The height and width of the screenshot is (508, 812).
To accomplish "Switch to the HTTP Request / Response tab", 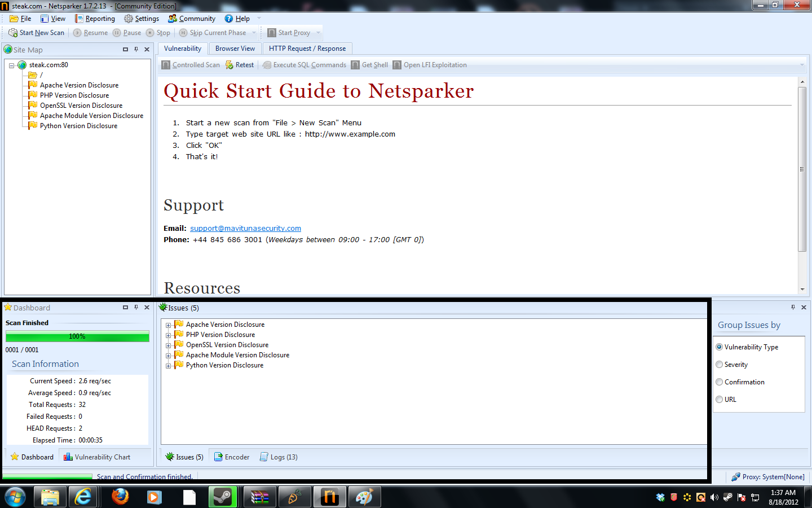I will (x=307, y=49).
